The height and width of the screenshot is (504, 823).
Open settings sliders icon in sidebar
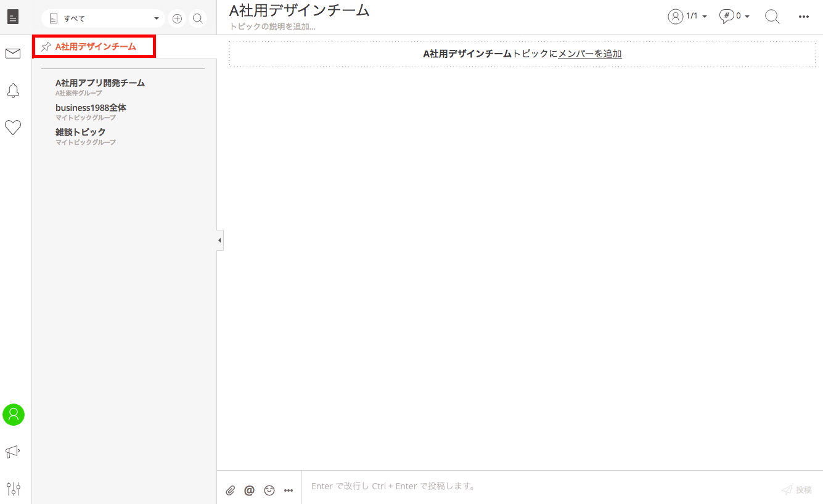tap(13, 489)
